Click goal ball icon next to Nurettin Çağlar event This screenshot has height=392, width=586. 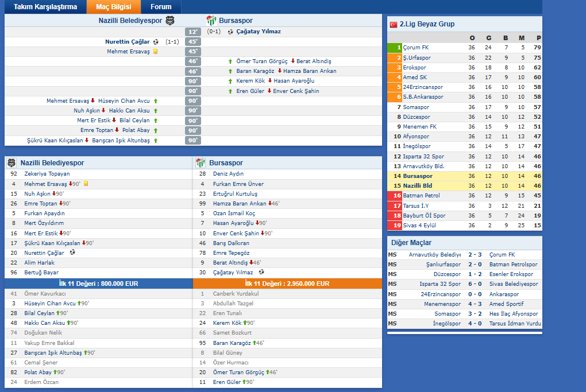(156, 42)
